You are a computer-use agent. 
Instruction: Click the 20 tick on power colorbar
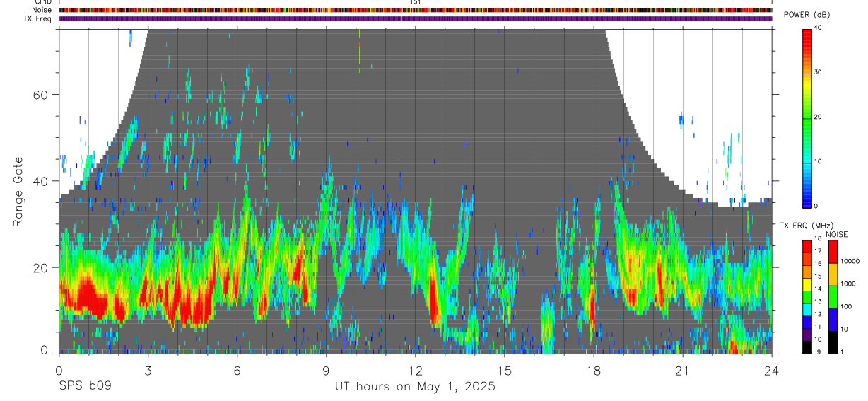click(x=819, y=117)
